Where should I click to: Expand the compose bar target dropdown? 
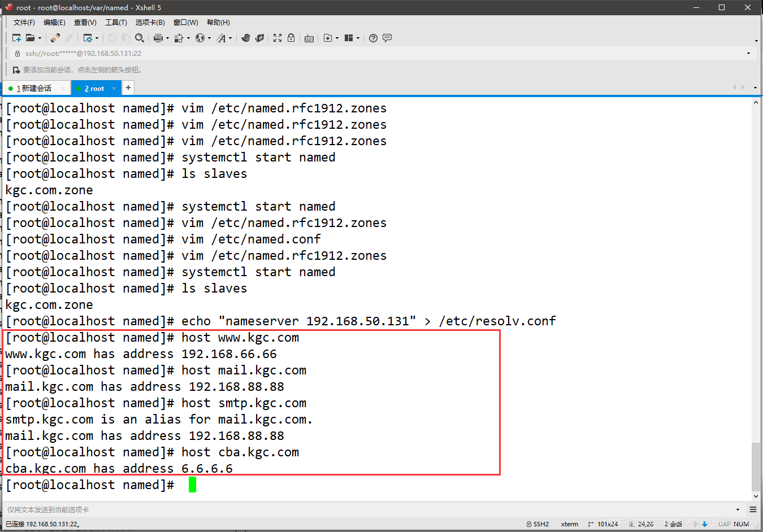(x=738, y=509)
